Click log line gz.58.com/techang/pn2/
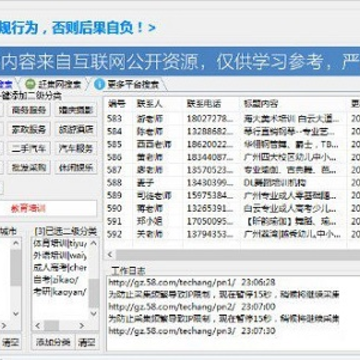Image resolution: width=360 pixels, height=360 pixels. pyautogui.click(x=192, y=307)
